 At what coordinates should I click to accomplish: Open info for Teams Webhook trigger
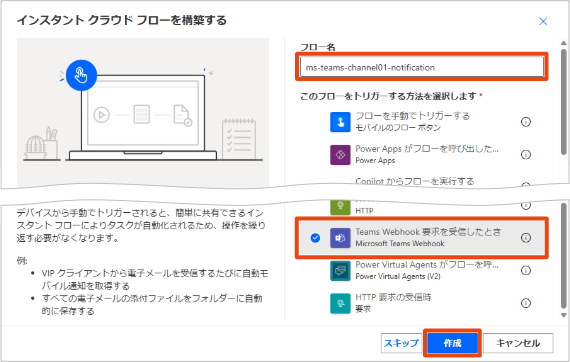526,238
